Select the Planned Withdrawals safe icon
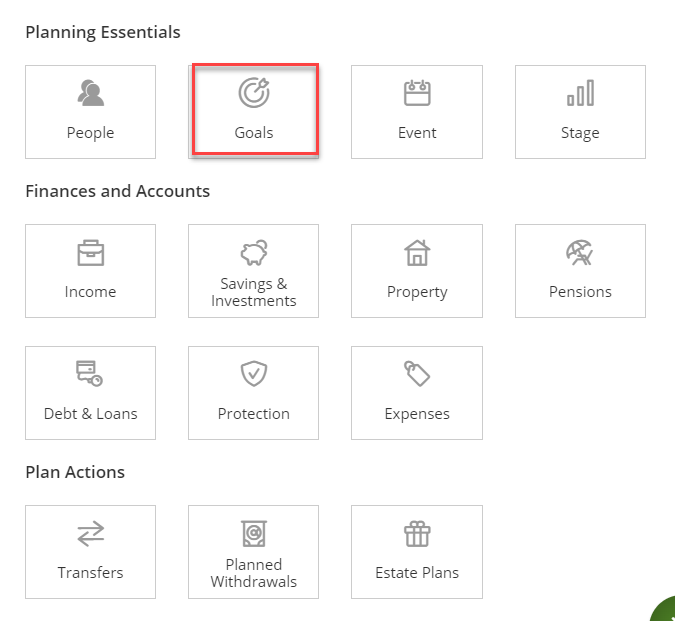Viewport: 675px width, 621px height. pos(254,533)
